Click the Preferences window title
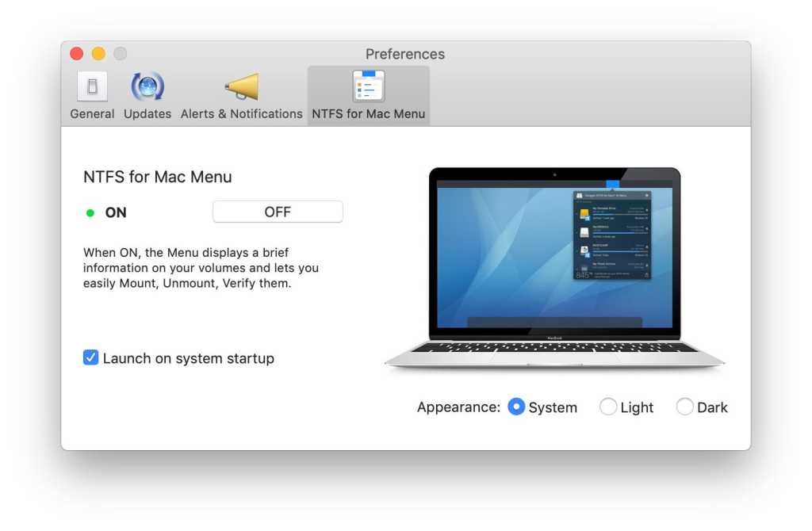Screen dimensions: 812x531 [x=405, y=54]
